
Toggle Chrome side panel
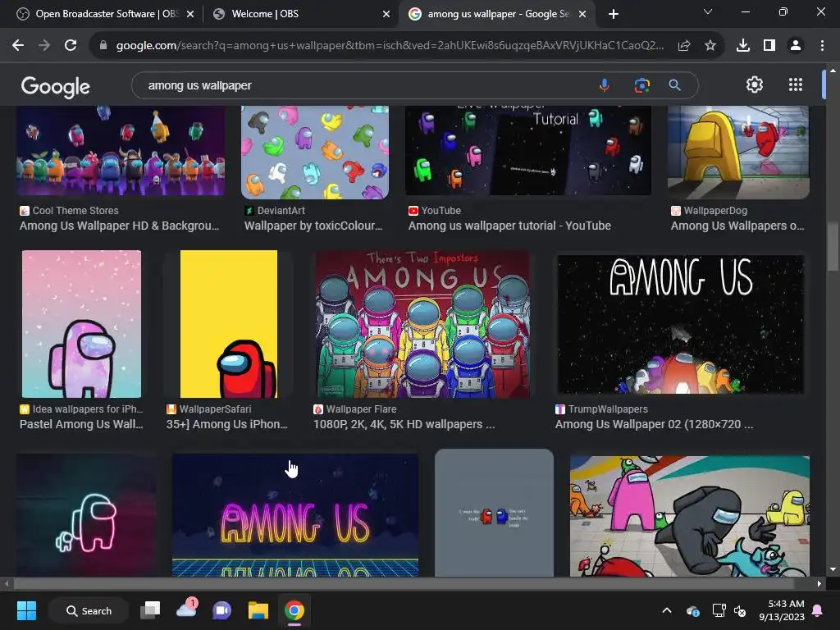pos(769,46)
